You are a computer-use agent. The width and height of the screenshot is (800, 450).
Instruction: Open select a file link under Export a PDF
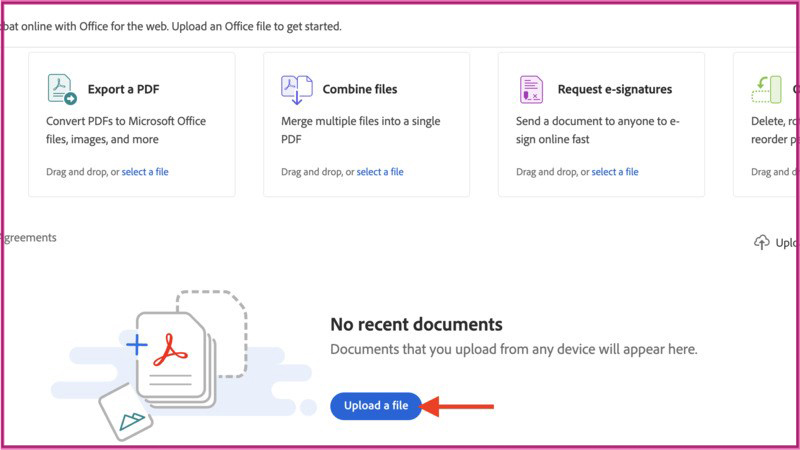145,172
